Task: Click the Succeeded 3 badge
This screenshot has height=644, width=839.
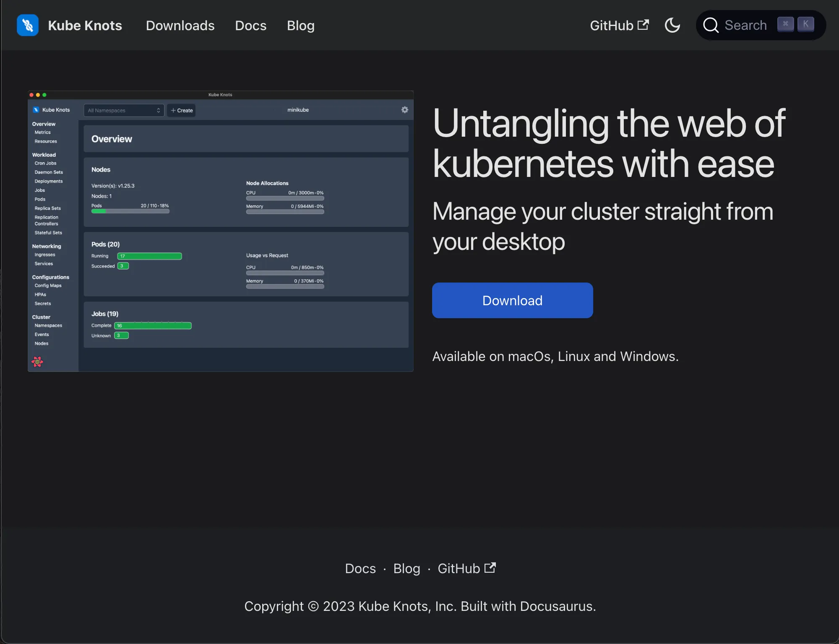Action: pyautogui.click(x=123, y=266)
